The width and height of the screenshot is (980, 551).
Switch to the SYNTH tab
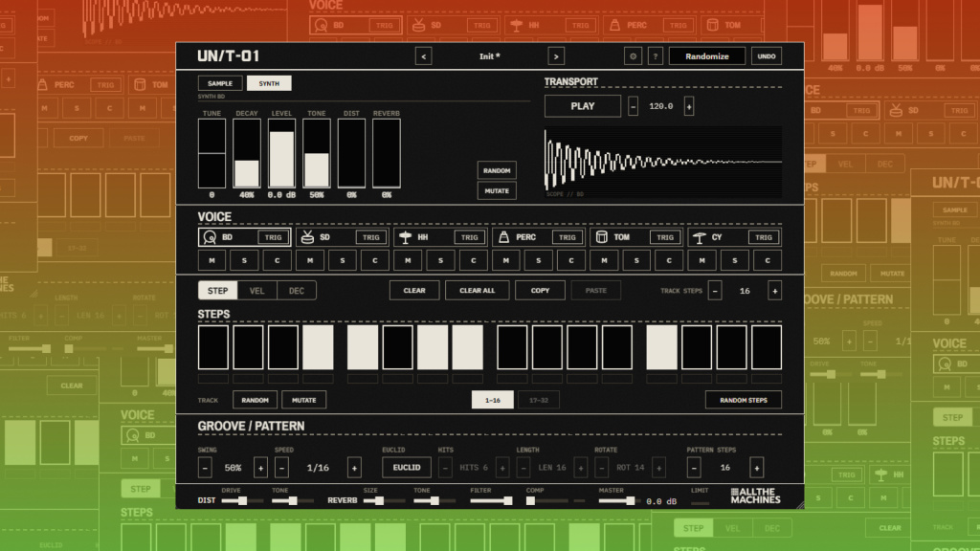pos(269,83)
